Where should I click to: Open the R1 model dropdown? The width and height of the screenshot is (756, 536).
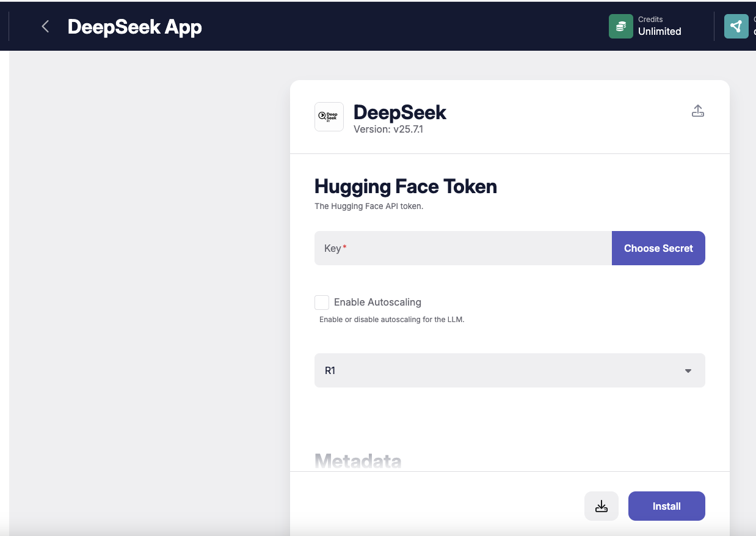pyautogui.click(x=509, y=370)
